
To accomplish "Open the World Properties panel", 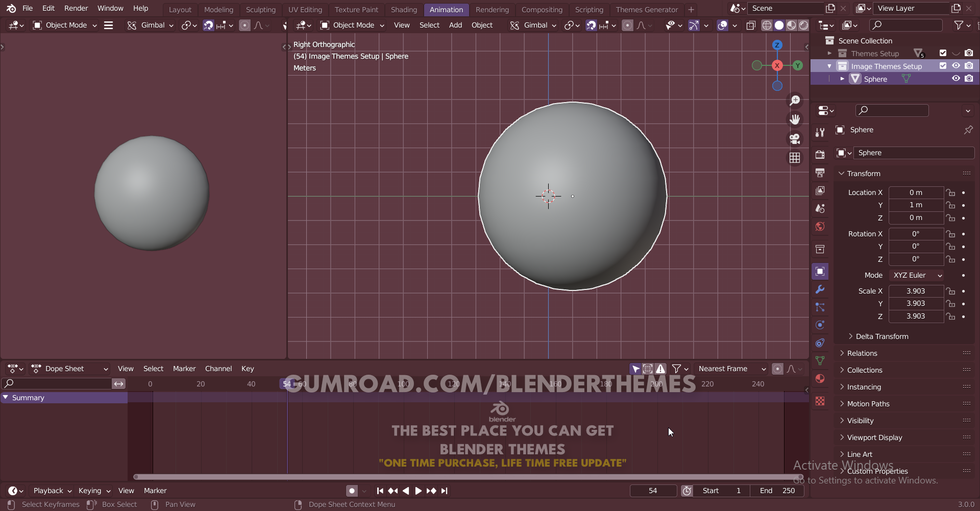I will pos(820,227).
